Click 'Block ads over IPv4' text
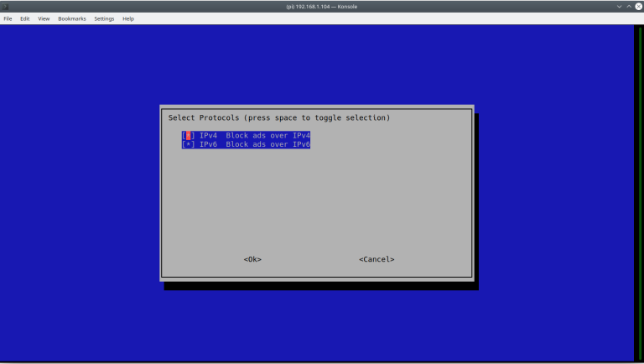Image resolution: width=644 pixels, height=364 pixels. pyautogui.click(x=267, y=136)
